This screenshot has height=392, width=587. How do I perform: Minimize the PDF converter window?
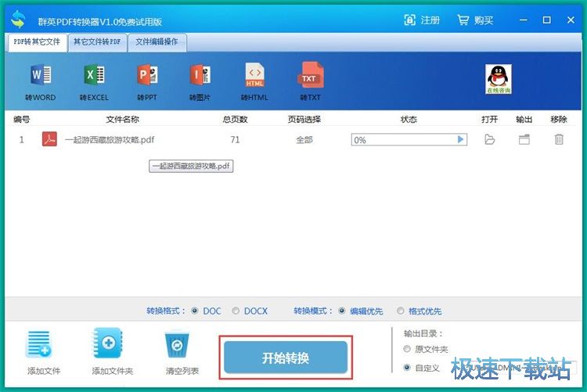524,20
